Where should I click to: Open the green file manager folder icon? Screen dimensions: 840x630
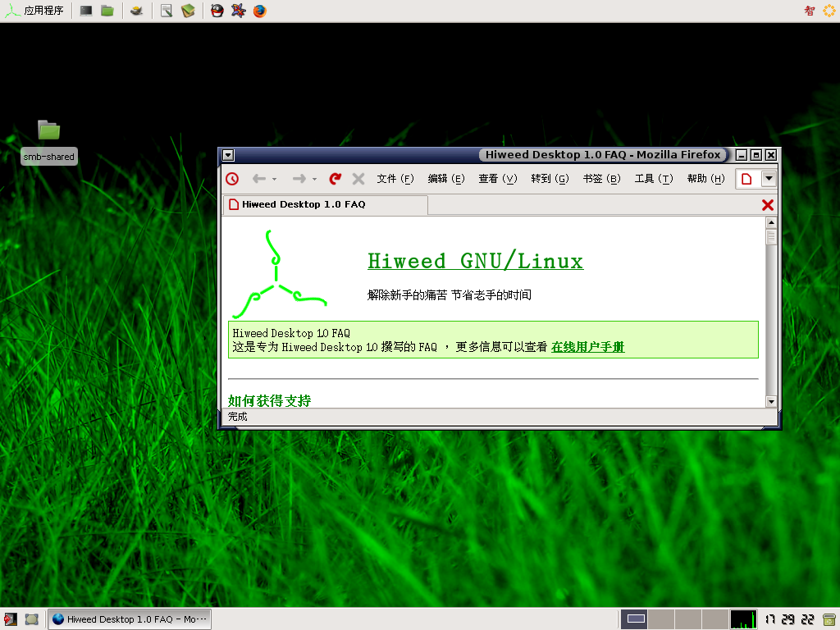point(107,11)
